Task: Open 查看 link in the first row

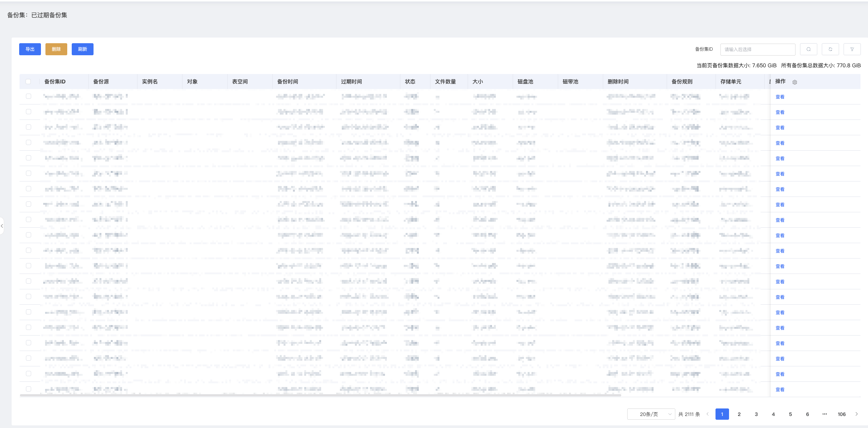Action: coord(780,97)
